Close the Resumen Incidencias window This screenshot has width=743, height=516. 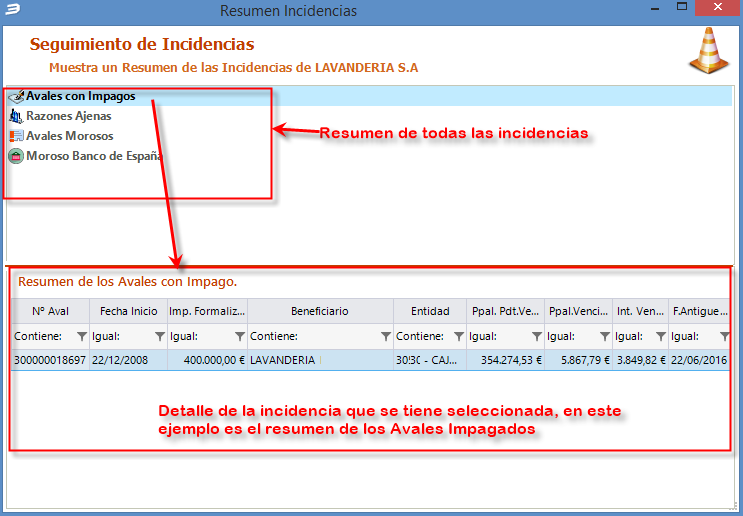(x=717, y=8)
